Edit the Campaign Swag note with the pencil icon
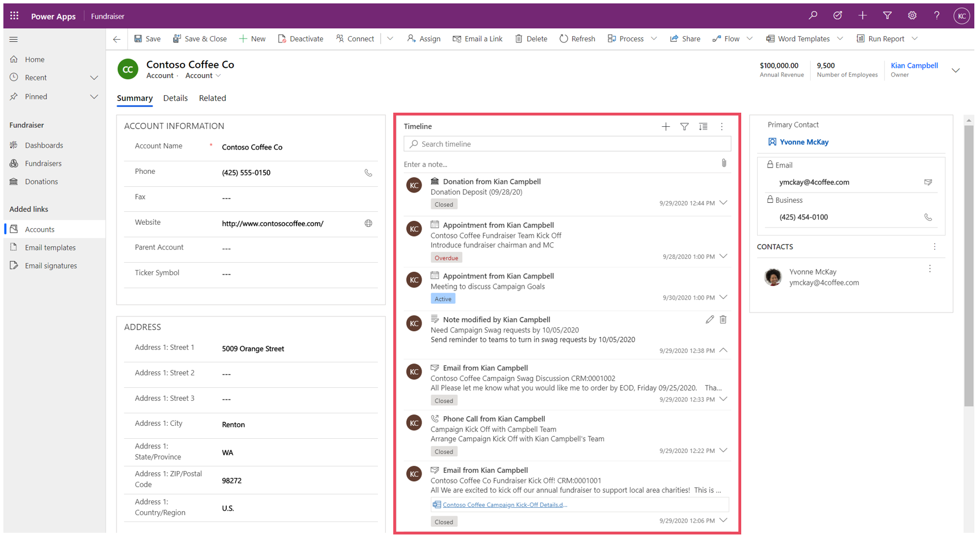 click(x=710, y=319)
